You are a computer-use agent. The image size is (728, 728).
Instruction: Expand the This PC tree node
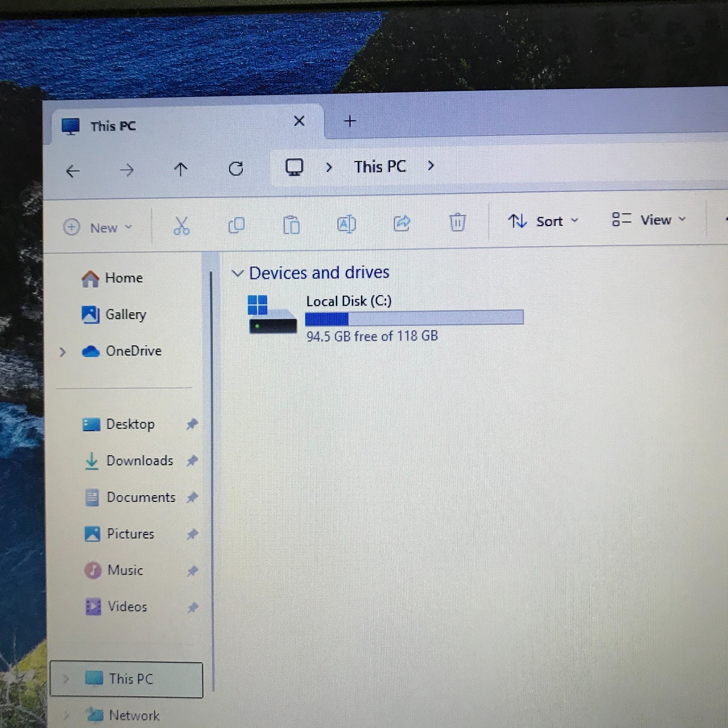coord(66,679)
